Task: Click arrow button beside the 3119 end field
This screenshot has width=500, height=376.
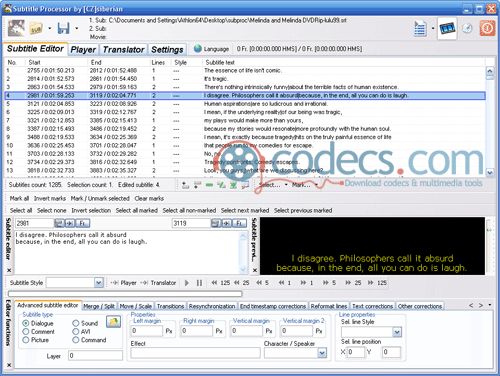Action: [227, 223]
